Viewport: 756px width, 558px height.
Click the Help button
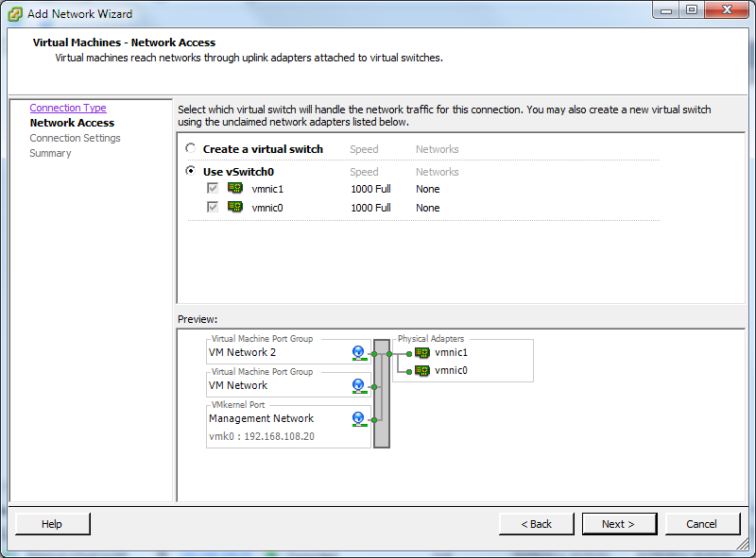pos(53,524)
